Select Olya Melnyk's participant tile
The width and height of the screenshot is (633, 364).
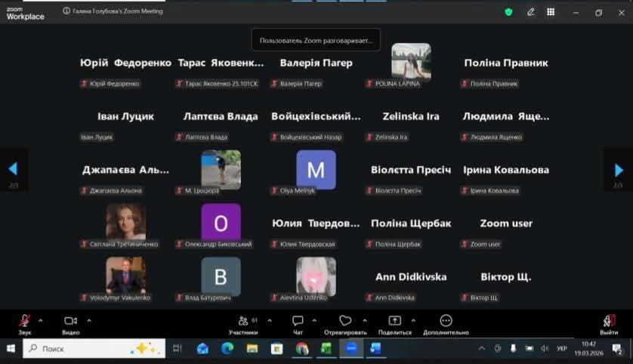(316, 170)
